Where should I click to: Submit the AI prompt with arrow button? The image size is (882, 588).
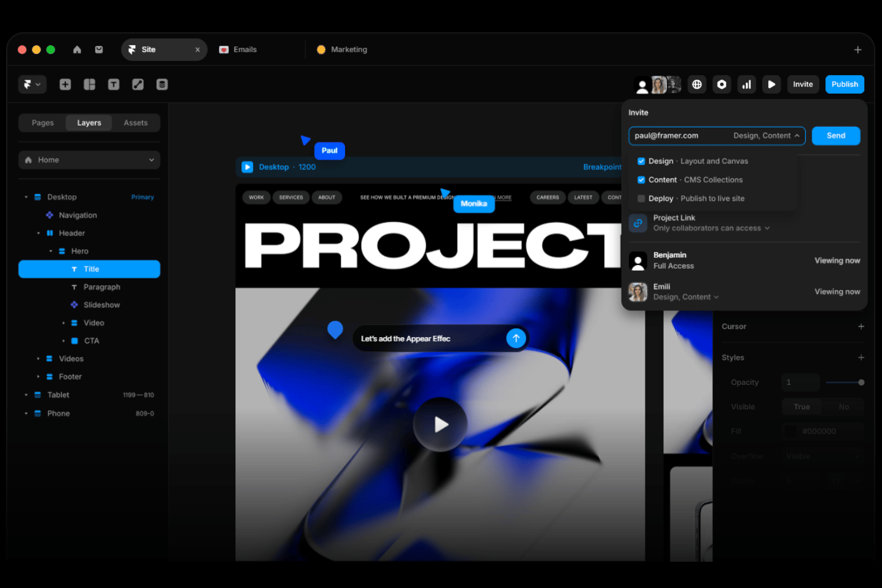(516, 338)
